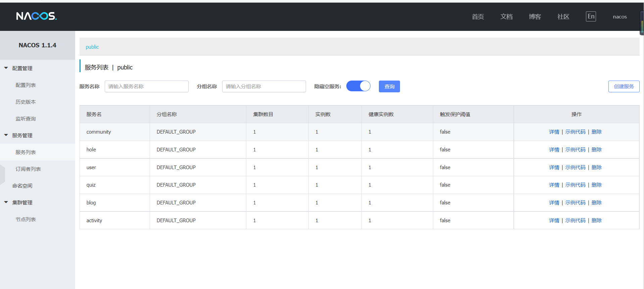The width and height of the screenshot is (644, 289).
Task: Open 详情 for the quiz service
Action: coord(554,185)
